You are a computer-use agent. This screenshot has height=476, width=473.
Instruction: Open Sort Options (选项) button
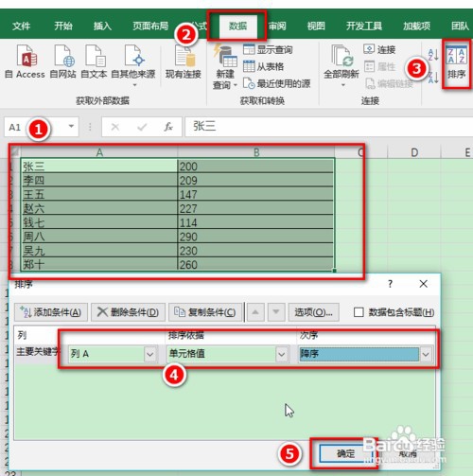point(314,312)
